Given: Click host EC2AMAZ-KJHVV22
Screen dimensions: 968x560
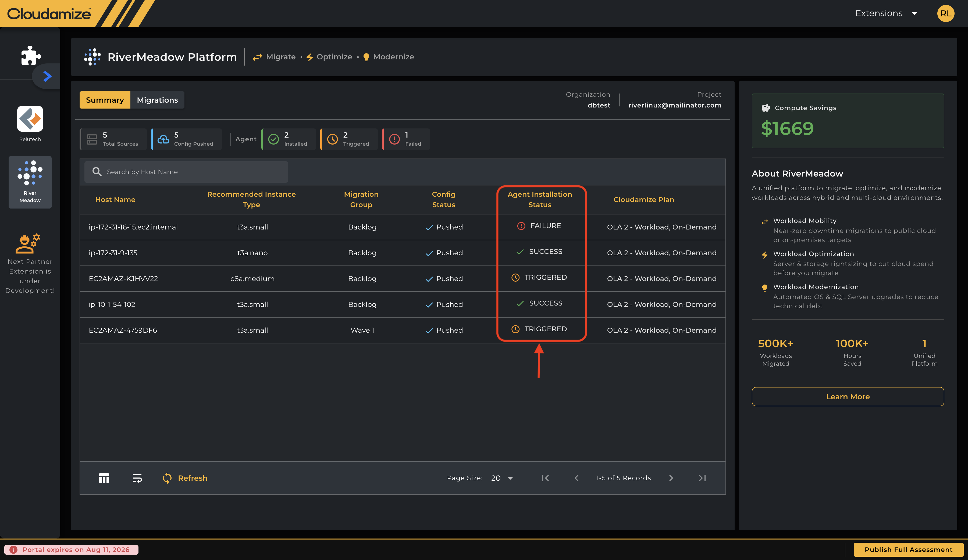Looking at the screenshot, I should pos(123,279).
